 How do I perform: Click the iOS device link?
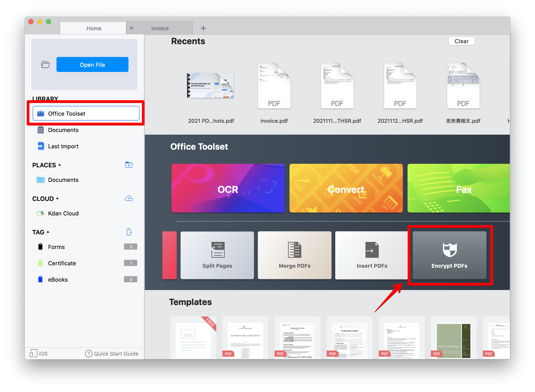point(39,354)
